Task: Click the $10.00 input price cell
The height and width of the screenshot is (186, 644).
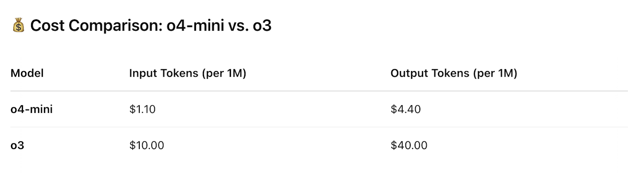Action: coord(147,145)
